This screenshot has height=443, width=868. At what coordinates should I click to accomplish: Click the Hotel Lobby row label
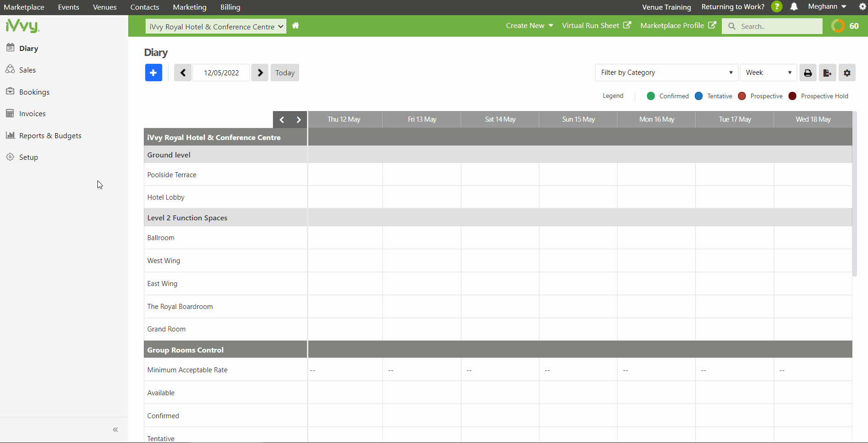pos(166,197)
